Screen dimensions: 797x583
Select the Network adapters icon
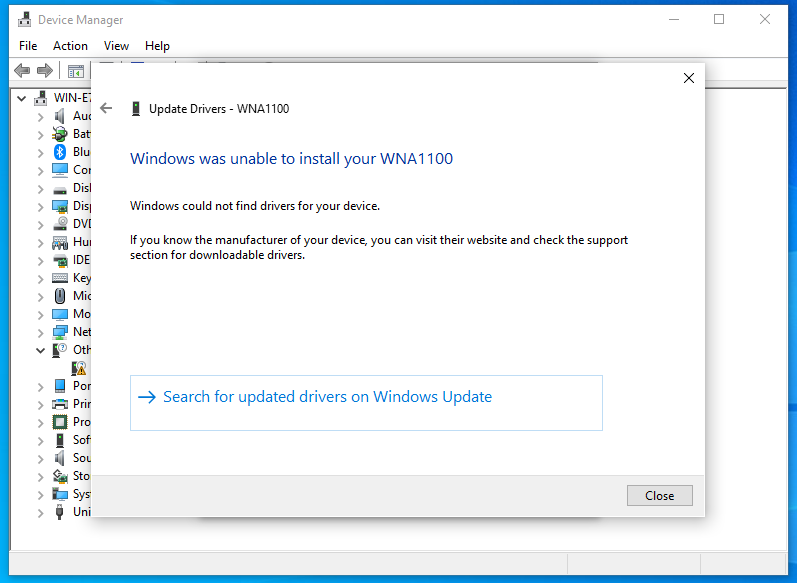tap(60, 332)
